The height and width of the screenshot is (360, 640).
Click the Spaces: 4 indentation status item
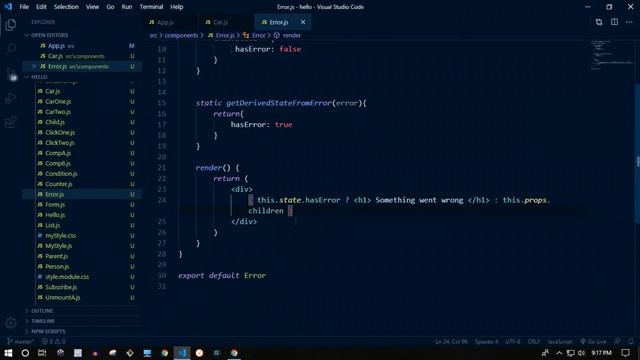(x=486, y=341)
